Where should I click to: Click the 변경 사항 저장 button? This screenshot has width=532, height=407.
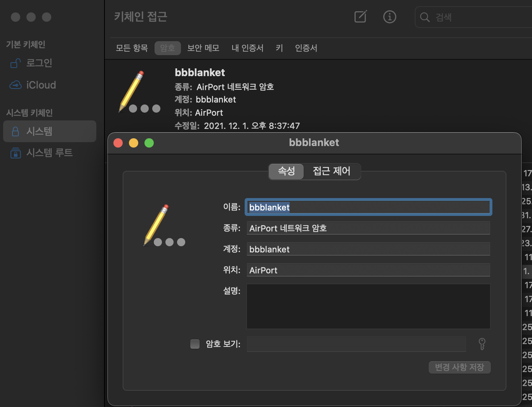[459, 367]
